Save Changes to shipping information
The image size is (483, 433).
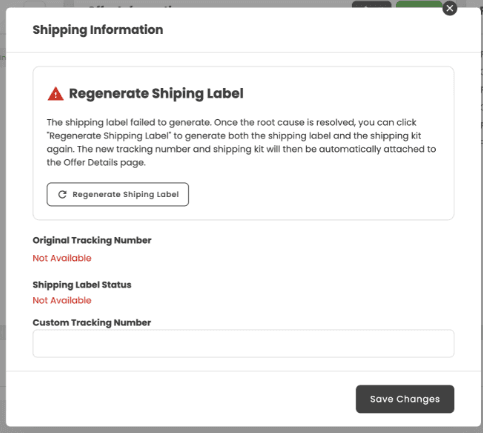(x=405, y=399)
